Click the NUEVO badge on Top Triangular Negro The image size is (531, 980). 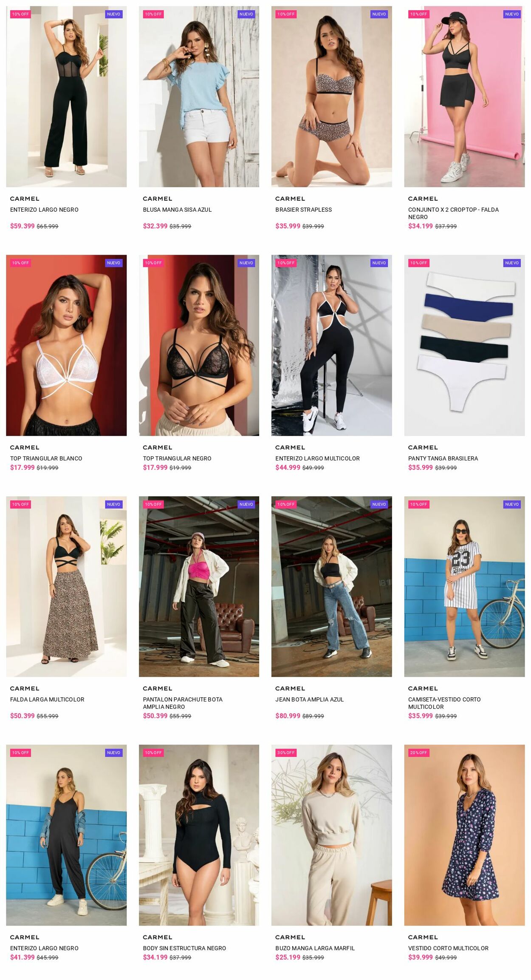(x=246, y=263)
